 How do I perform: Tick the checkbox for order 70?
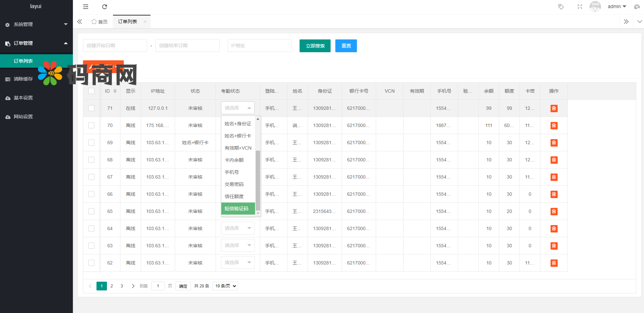(91, 125)
